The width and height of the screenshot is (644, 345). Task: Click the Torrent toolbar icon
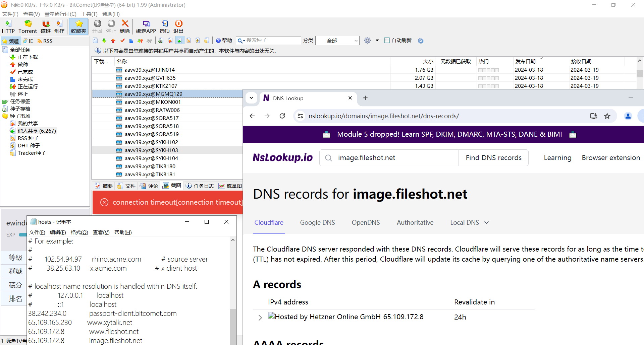click(x=28, y=26)
